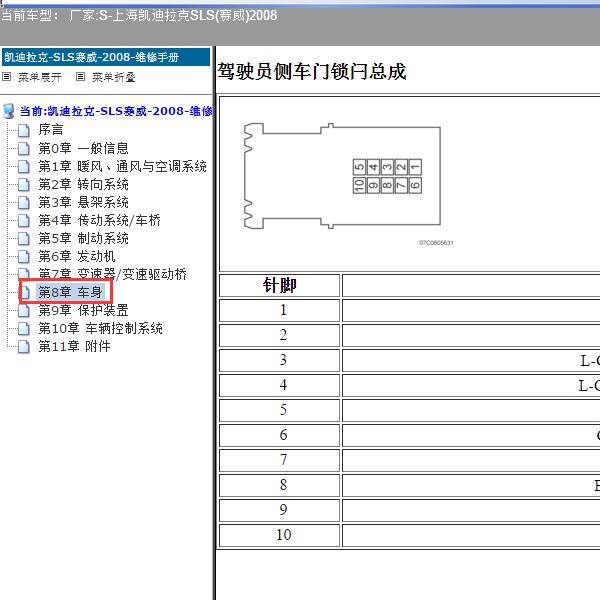Open 第5章 制动系统

pos(83,238)
